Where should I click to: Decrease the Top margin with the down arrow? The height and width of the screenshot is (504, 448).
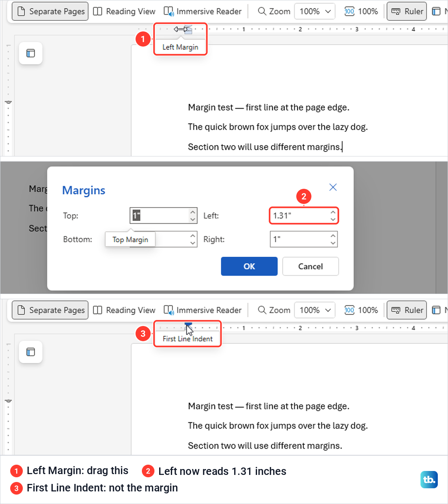(193, 219)
